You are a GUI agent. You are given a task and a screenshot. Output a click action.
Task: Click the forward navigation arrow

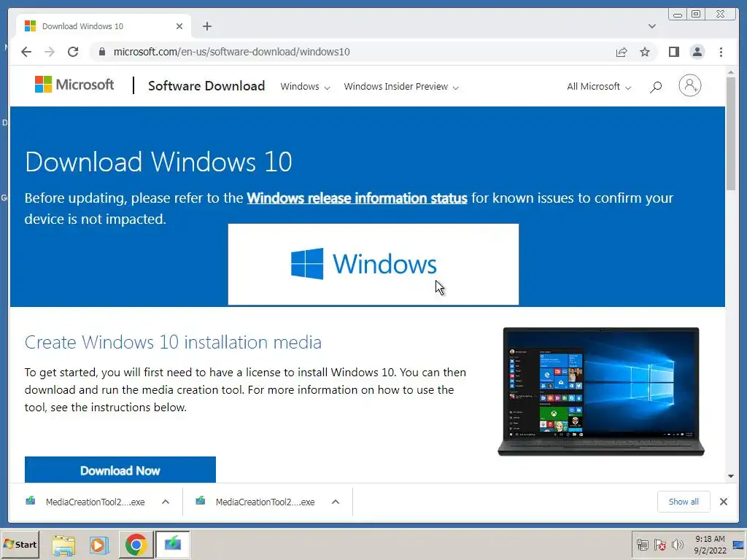point(50,52)
